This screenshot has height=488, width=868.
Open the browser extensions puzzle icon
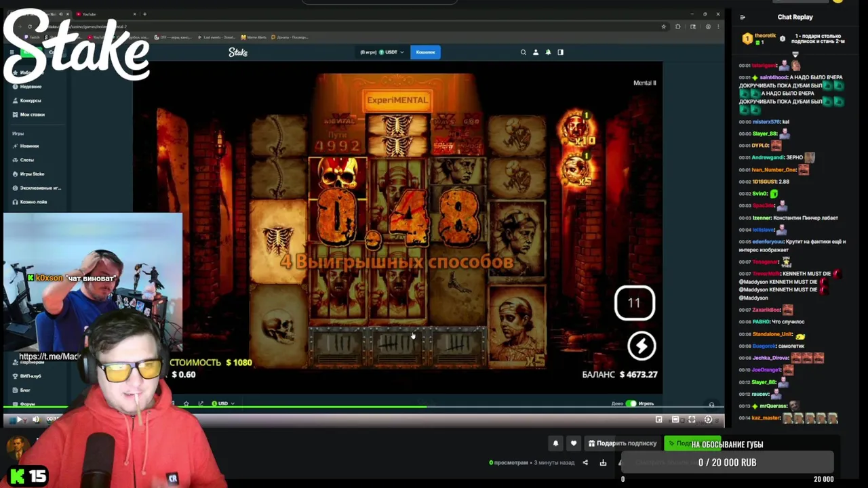pyautogui.click(x=678, y=26)
